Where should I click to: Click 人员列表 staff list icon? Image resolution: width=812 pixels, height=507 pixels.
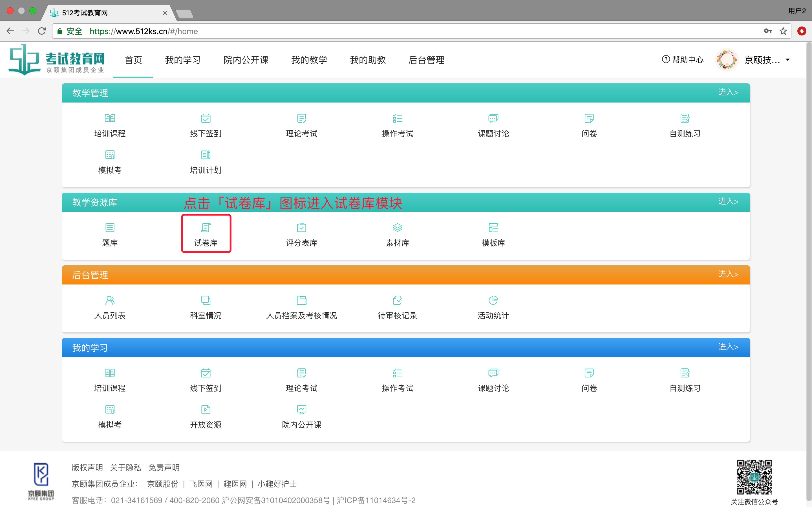(x=110, y=306)
